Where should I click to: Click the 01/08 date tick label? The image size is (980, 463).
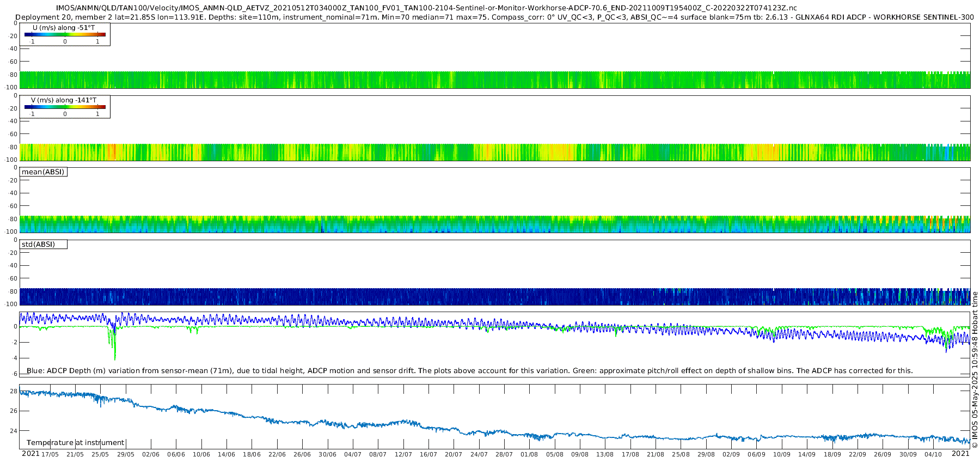[529, 454]
